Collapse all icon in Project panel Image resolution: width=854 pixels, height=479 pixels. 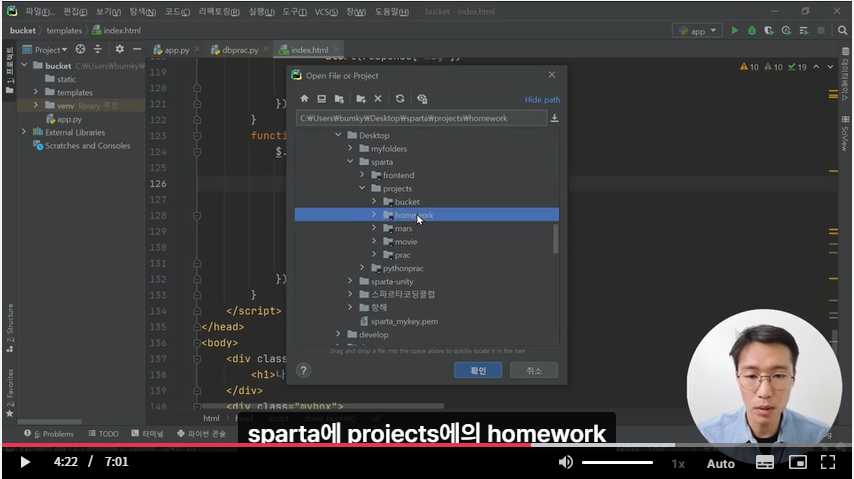(97, 50)
